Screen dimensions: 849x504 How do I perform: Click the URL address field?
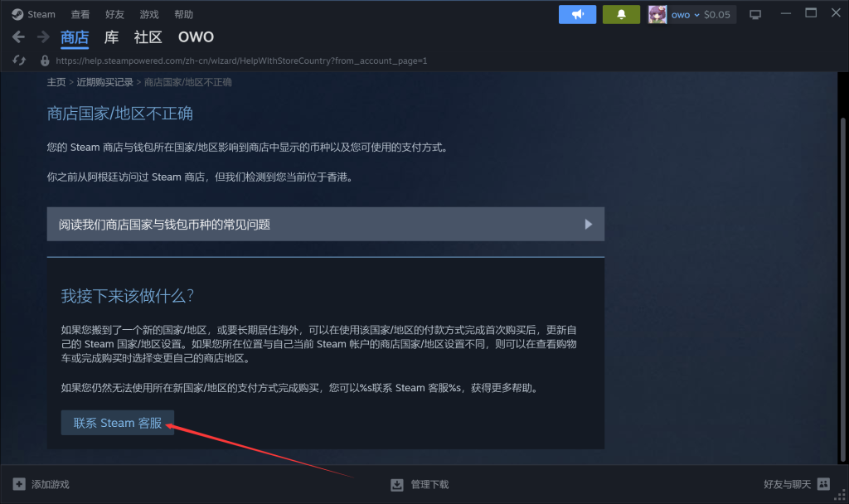tap(241, 61)
